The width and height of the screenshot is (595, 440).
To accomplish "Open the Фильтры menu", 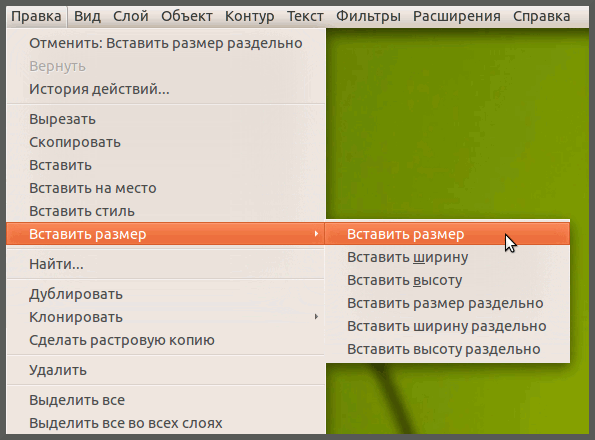I will point(368,16).
